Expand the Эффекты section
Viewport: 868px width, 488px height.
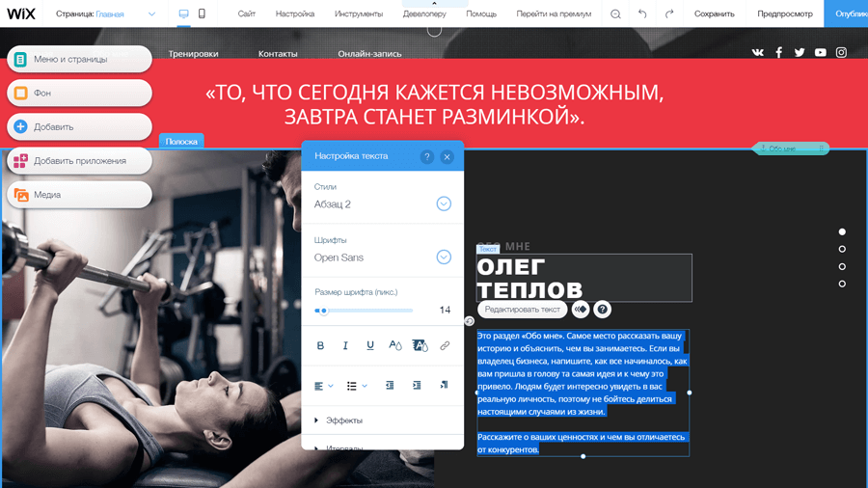344,420
